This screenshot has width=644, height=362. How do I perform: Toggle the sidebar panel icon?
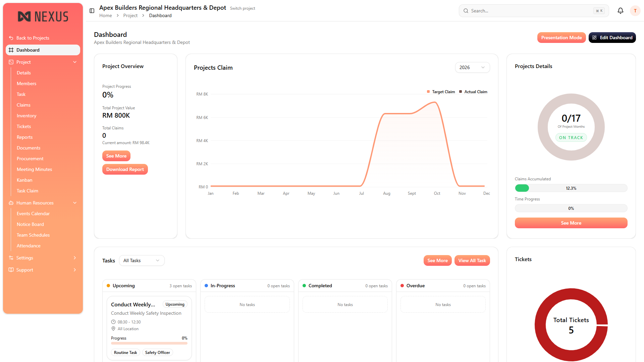(x=92, y=11)
